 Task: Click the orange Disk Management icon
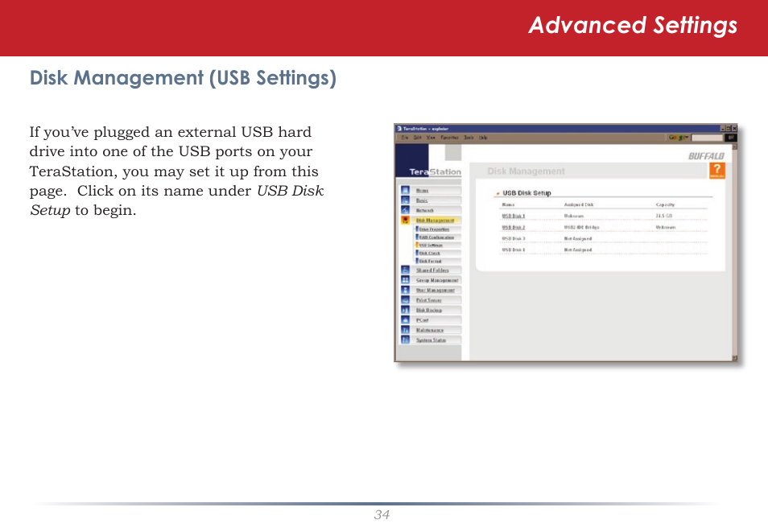tap(405, 220)
